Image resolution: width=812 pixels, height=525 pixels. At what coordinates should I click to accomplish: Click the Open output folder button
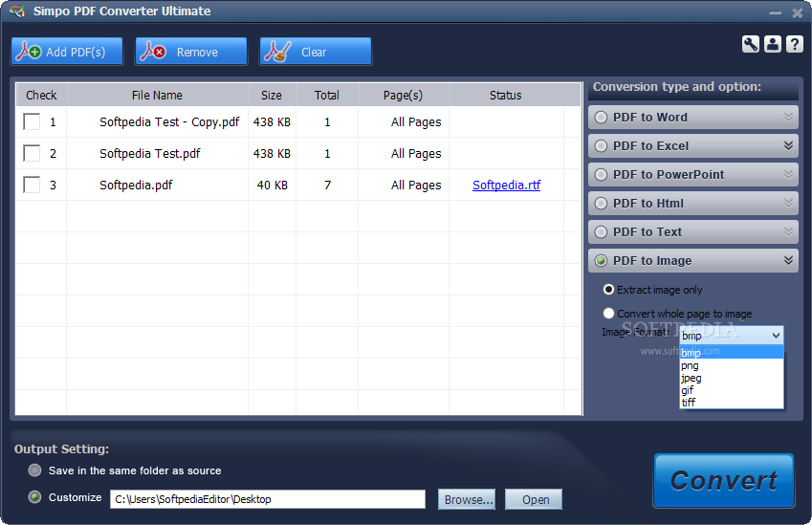point(534,499)
